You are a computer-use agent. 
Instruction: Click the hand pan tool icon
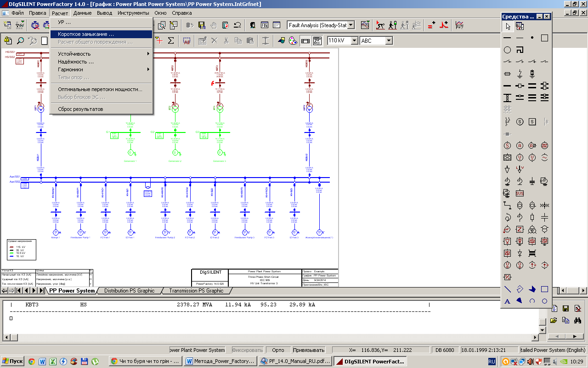(x=213, y=25)
